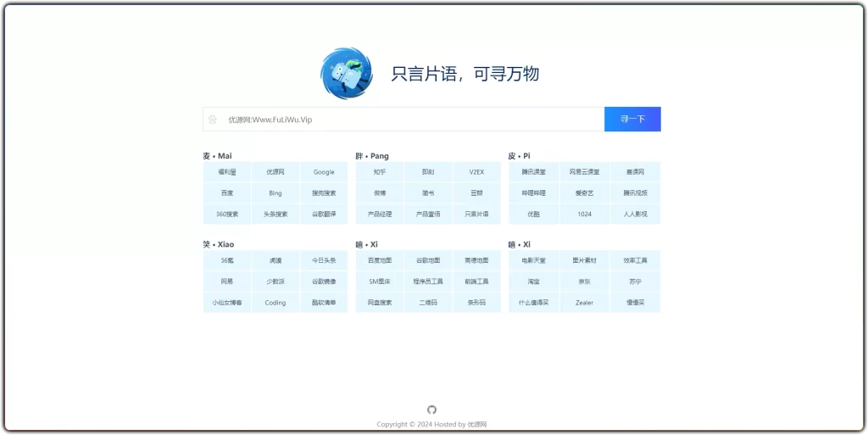Open the 谷歌镜像 tile
Viewport: 868px width, 435px height.
(324, 282)
